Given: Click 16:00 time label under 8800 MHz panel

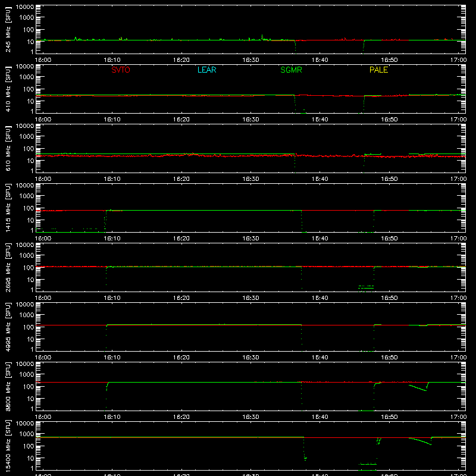Looking at the screenshot, I should pyautogui.click(x=43, y=417).
